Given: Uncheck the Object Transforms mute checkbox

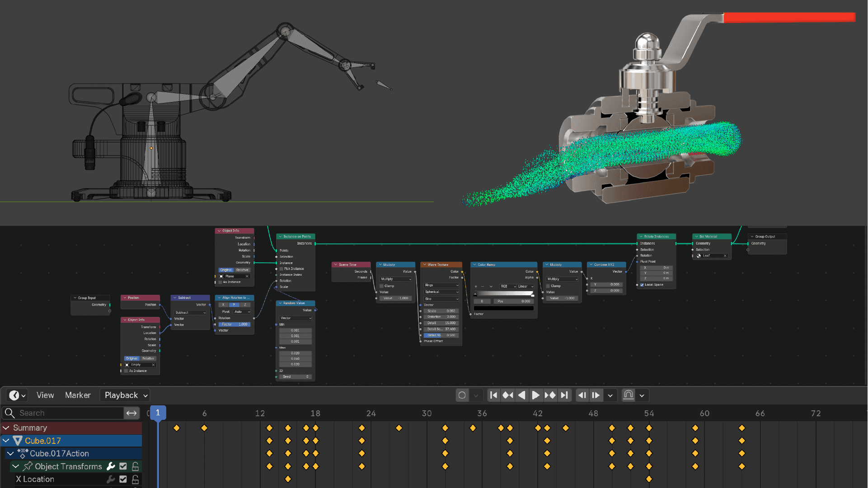Looking at the screenshot, I should 123,466.
